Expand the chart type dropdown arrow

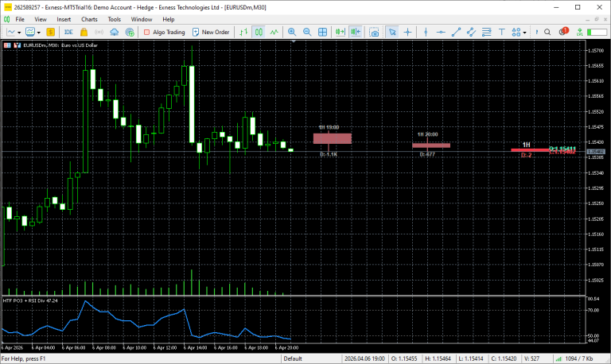click(x=19, y=33)
